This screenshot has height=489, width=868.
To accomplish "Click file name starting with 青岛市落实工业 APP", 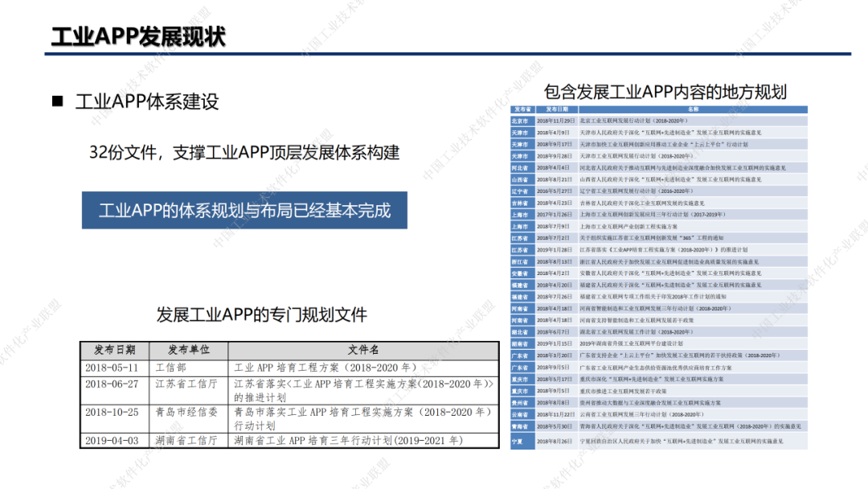I will pyautogui.click(x=363, y=419).
